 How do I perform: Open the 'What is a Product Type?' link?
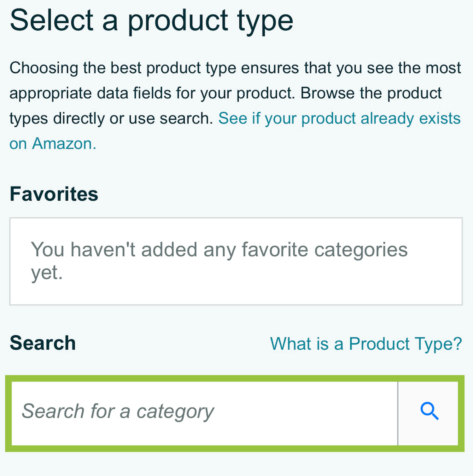coord(366,343)
